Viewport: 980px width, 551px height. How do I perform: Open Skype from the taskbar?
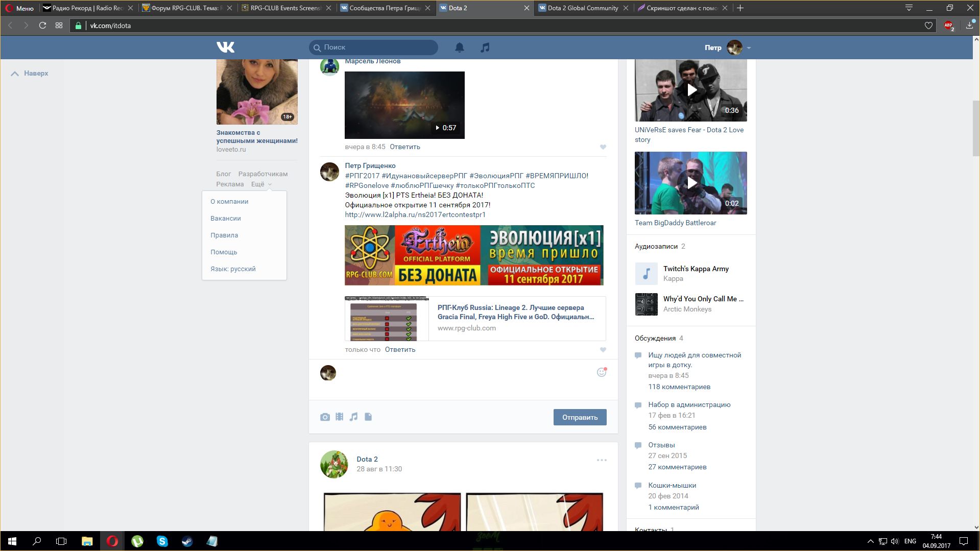[162, 541]
